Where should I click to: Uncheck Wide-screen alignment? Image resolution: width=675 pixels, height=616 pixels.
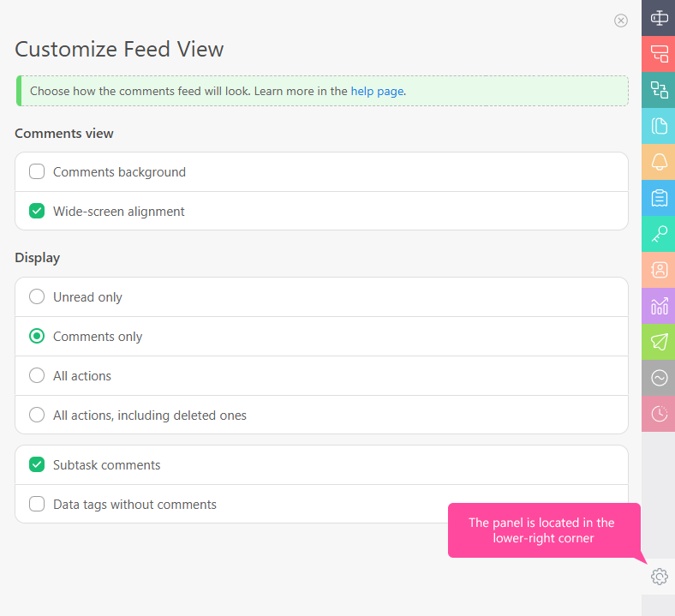(37, 212)
